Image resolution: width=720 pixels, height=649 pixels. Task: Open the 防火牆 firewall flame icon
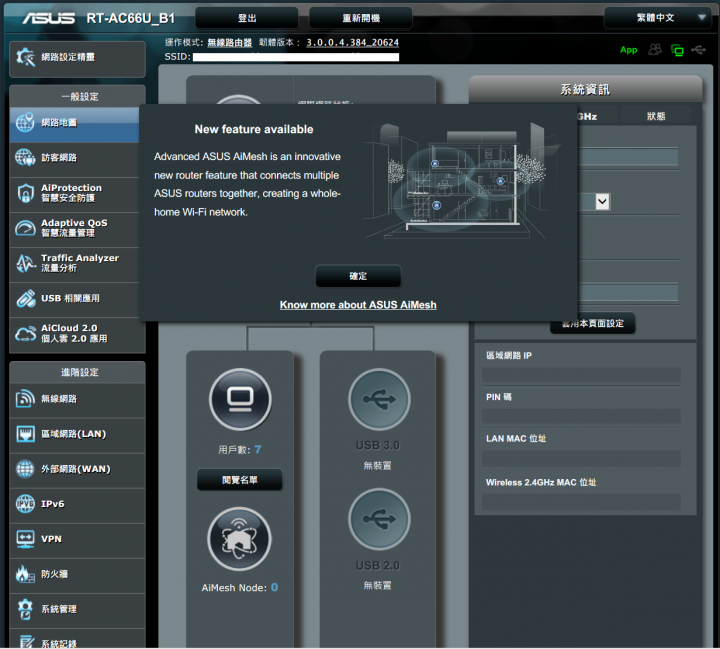25,574
